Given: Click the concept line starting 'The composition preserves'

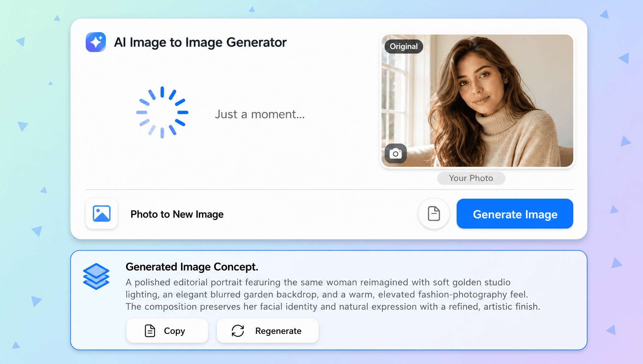Looking at the screenshot, I should click(x=333, y=306).
